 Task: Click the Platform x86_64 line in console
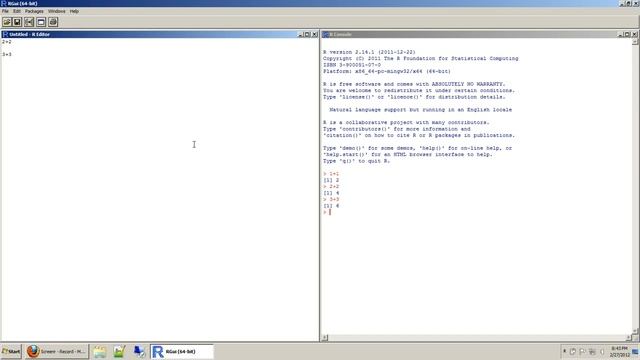[387, 71]
